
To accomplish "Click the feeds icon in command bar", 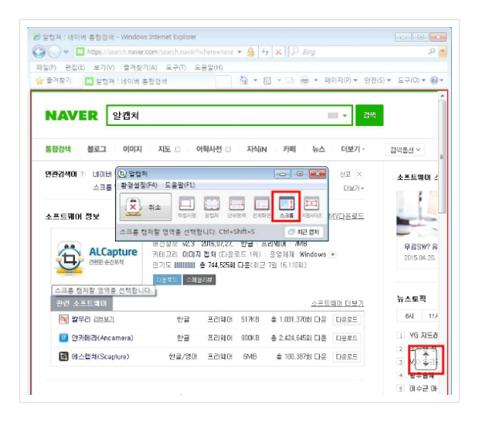I will 267,80.
